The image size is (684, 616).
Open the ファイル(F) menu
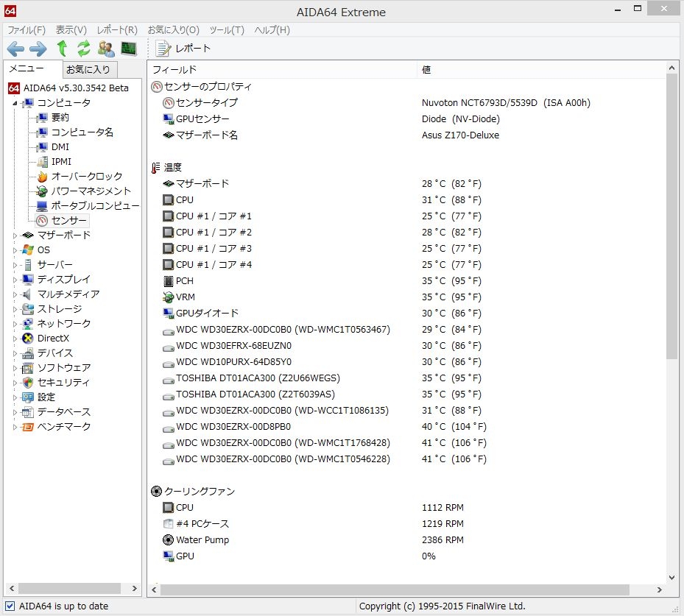(x=26, y=30)
